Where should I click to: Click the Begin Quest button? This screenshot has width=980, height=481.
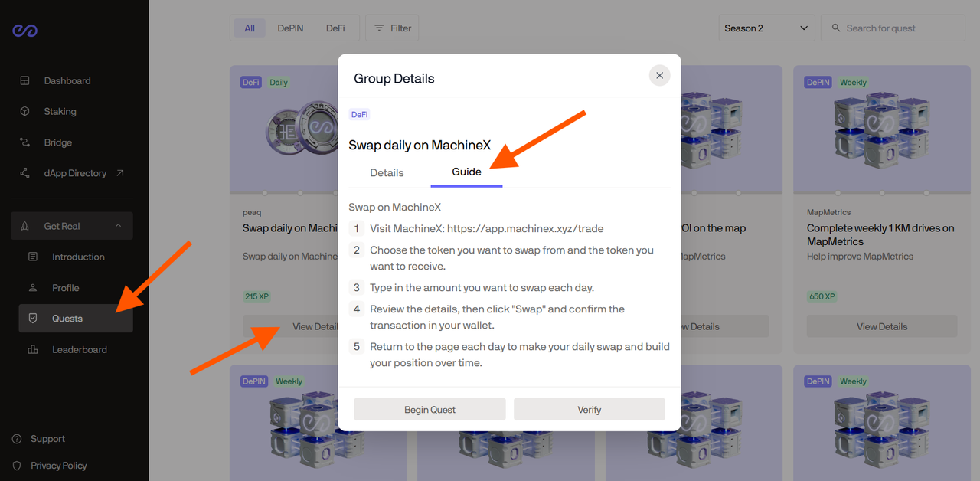[430, 410]
